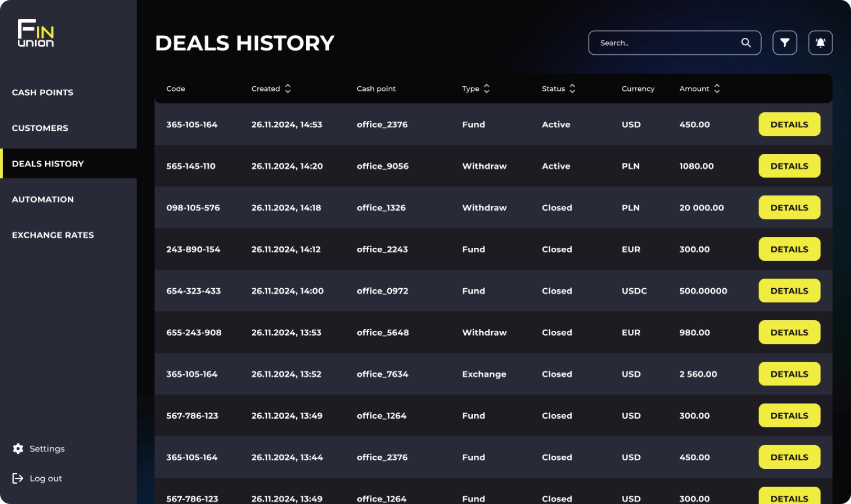Open details for the Exchange deal
Screen dimensions: 851x504
coord(789,374)
